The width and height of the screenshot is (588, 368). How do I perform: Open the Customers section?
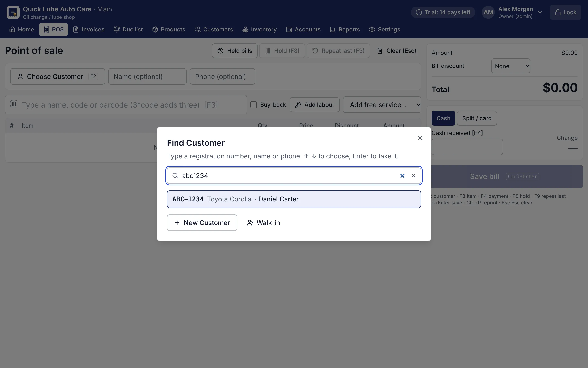coord(214,29)
